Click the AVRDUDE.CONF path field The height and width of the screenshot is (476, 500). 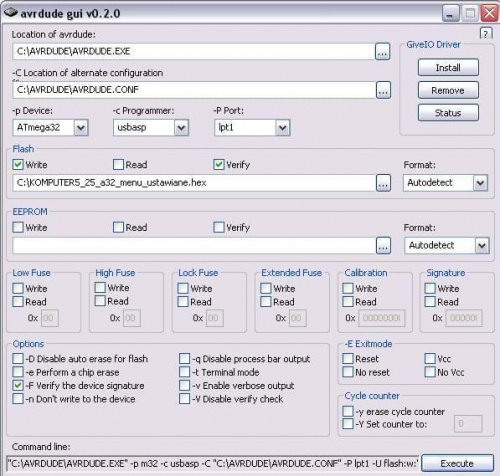[x=194, y=90]
